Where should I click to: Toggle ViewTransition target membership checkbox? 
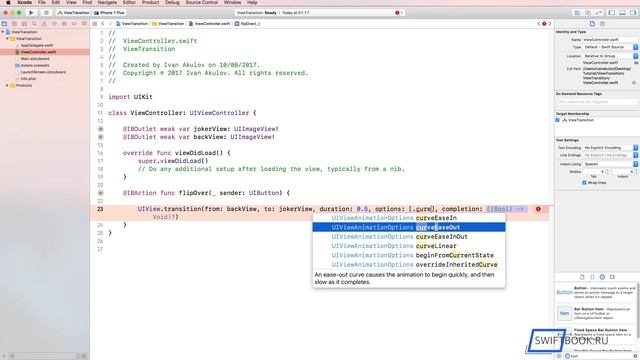point(558,120)
